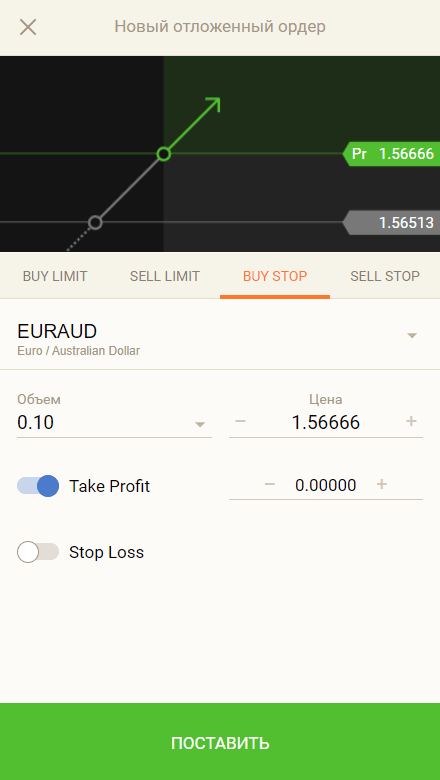440x780 pixels.
Task: Click the ПОСТАВИТЬ place order button
Action: pos(220,742)
